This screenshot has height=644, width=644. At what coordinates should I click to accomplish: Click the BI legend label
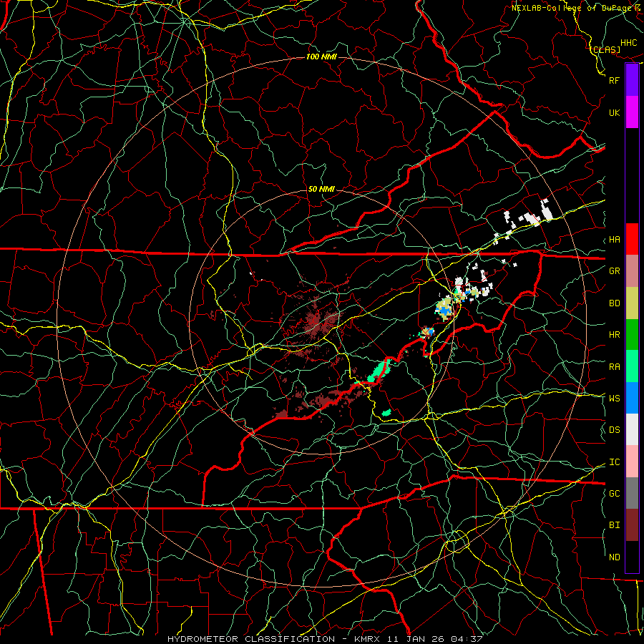click(615, 525)
